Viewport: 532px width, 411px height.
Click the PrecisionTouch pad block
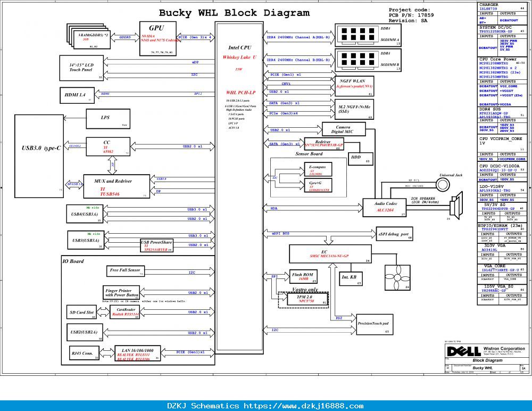tap(375, 324)
